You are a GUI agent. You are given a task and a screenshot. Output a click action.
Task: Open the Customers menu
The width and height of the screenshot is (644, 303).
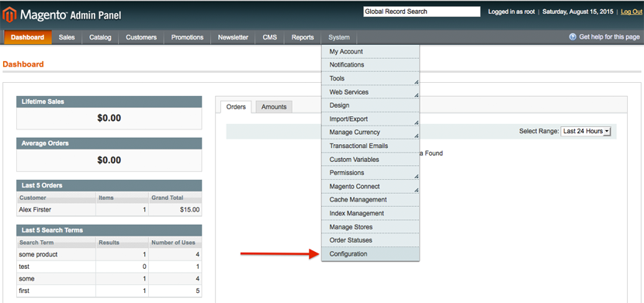141,37
